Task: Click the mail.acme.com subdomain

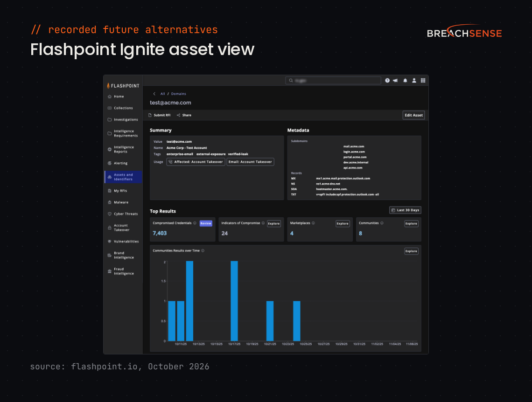Action: (354, 146)
